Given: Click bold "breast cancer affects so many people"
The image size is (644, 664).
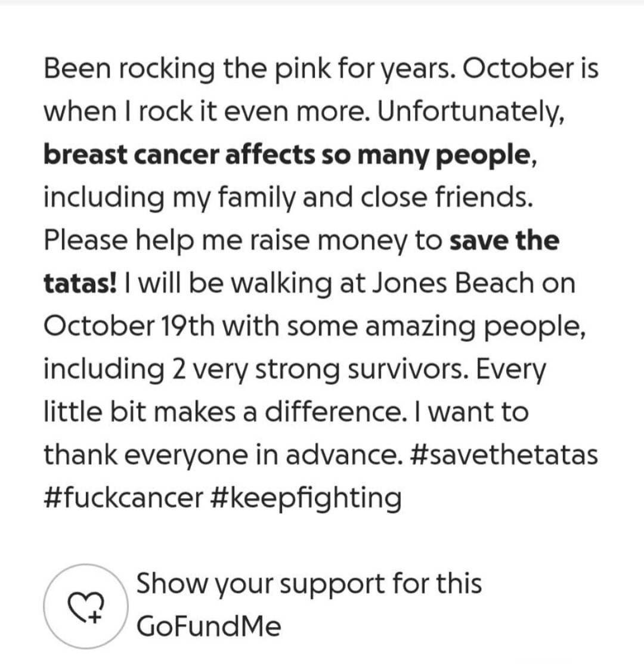Looking at the screenshot, I should (286, 156).
